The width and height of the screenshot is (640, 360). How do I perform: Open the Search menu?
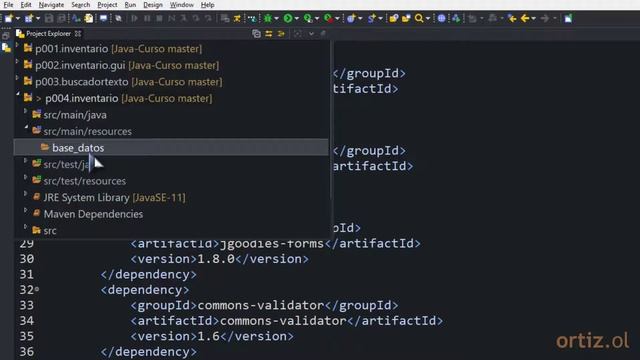tap(80, 5)
